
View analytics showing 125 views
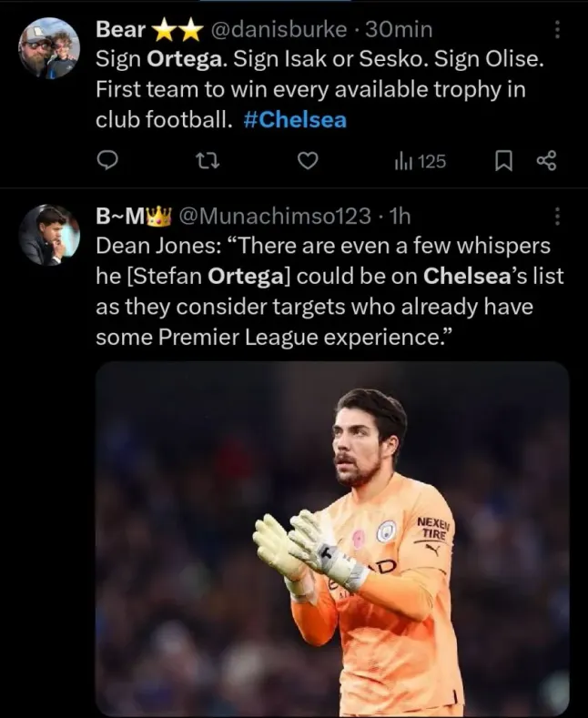pos(420,161)
